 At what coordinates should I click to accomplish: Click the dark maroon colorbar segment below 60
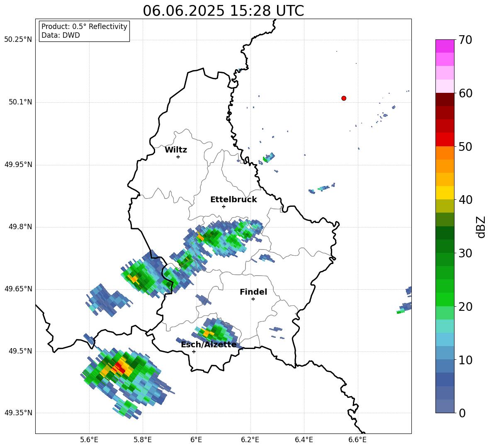click(445, 99)
